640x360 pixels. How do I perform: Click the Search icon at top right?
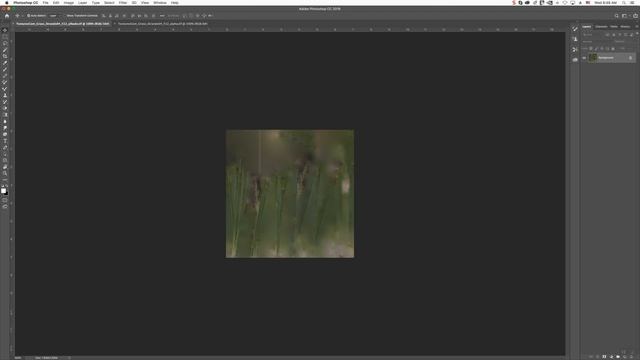[616, 16]
